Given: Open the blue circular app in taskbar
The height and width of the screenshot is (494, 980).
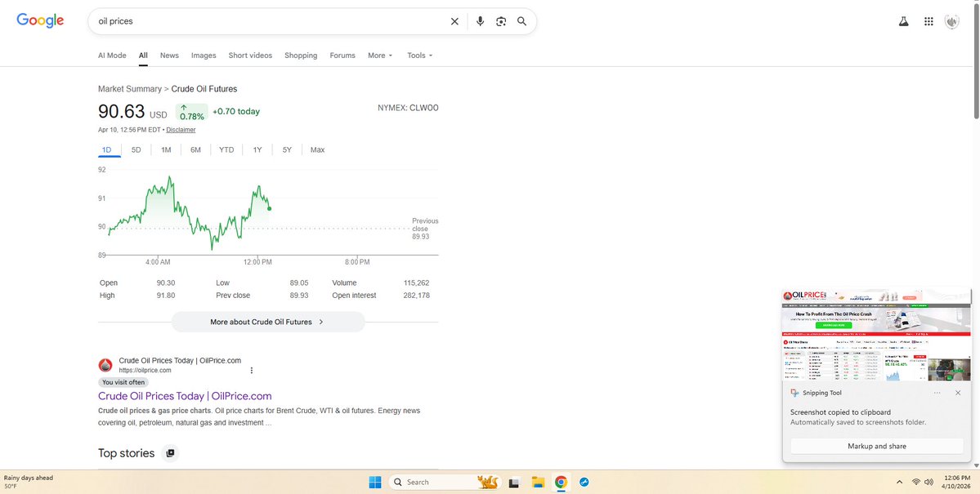Looking at the screenshot, I should [x=584, y=482].
